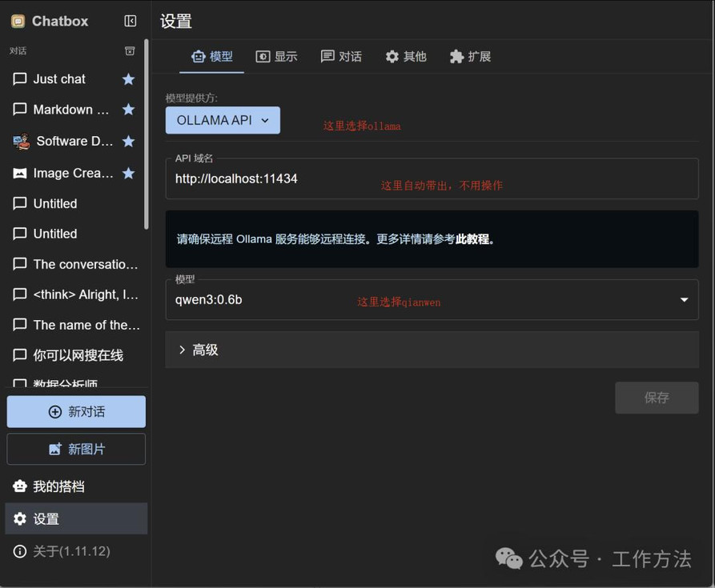715x588 pixels.
Task: Expand the 高级 advanced section
Action: (x=432, y=350)
